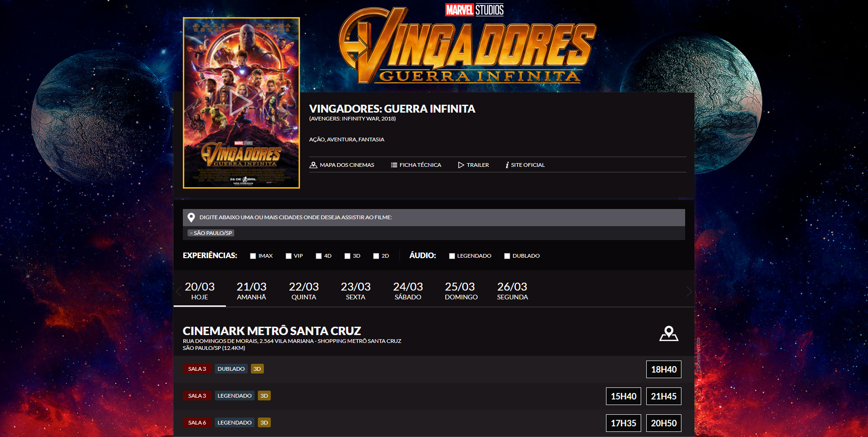Enable the IMAX checkbox

pos(253,256)
